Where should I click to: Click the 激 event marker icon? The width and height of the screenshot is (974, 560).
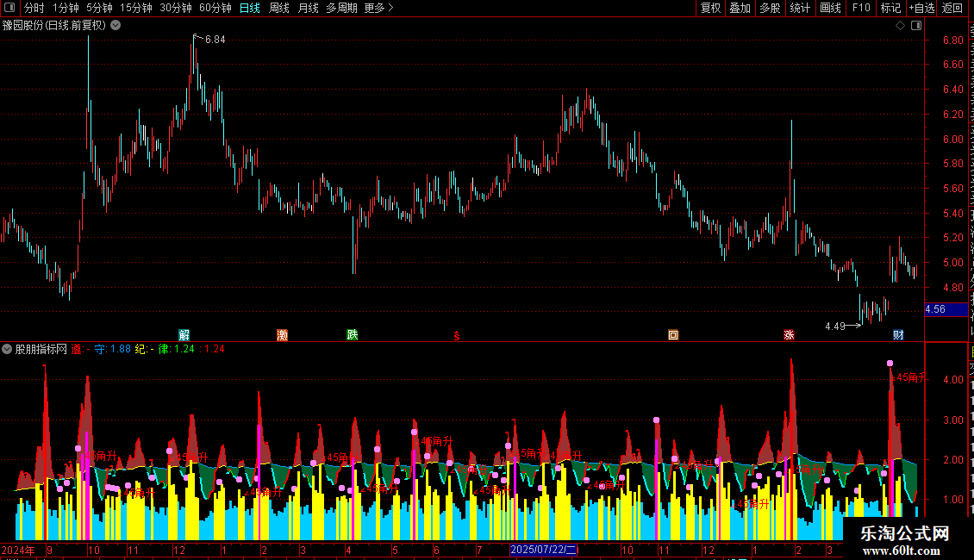click(282, 335)
